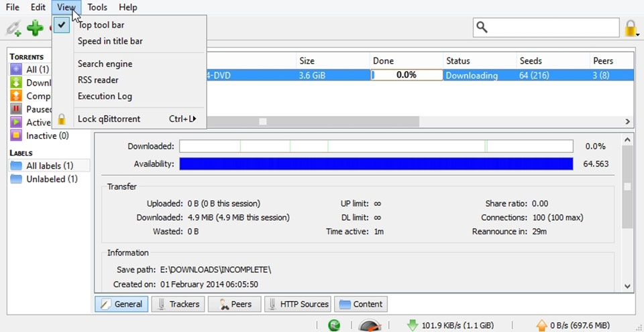Viewport: 644px width, 332px height.
Task: Close the open View menu
Action: (66, 7)
